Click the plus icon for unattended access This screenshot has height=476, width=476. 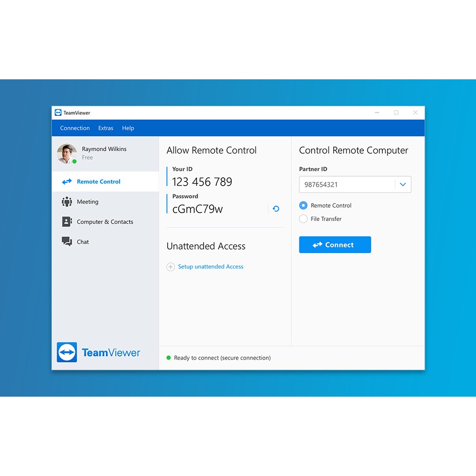point(171,267)
